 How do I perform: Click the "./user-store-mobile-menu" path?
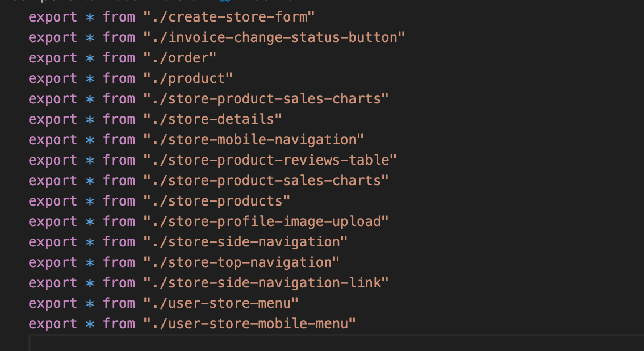pos(250,324)
